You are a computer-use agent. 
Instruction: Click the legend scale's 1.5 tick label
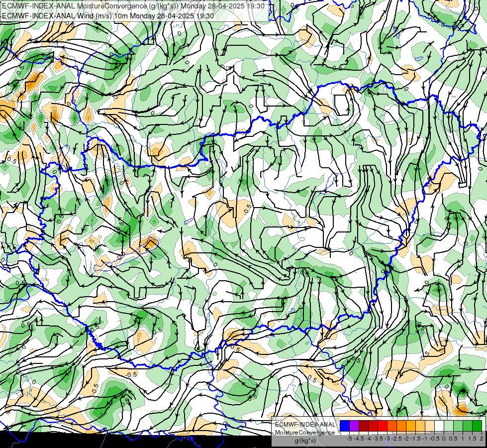472,439
